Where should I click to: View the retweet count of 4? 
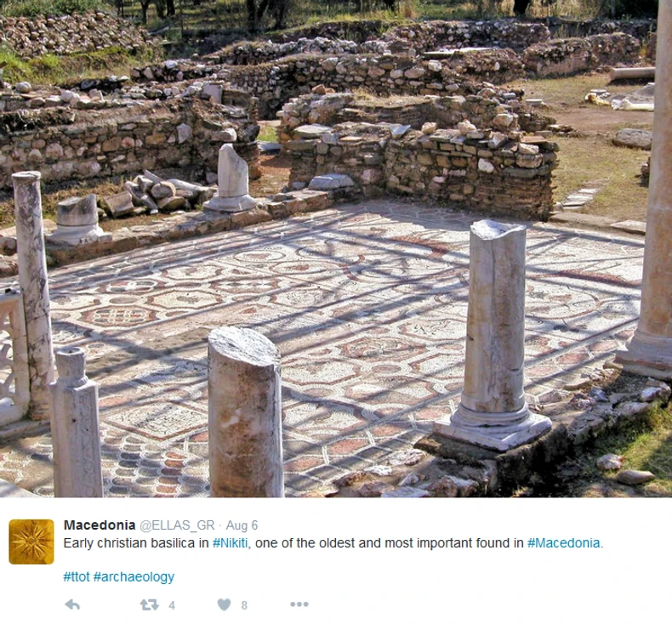pyautogui.click(x=172, y=605)
